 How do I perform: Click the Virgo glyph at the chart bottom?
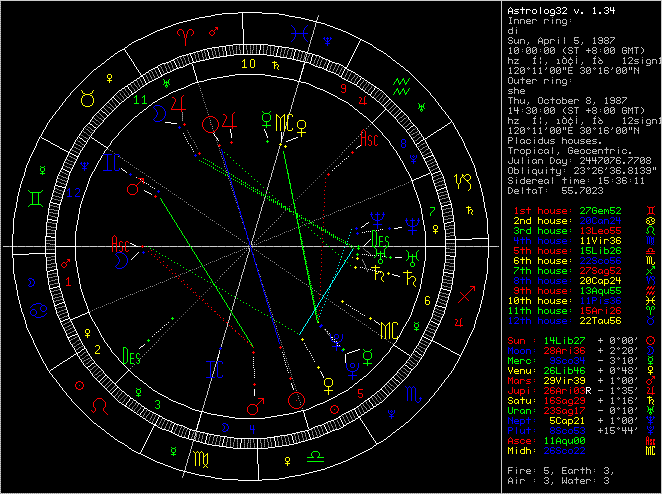201,459
